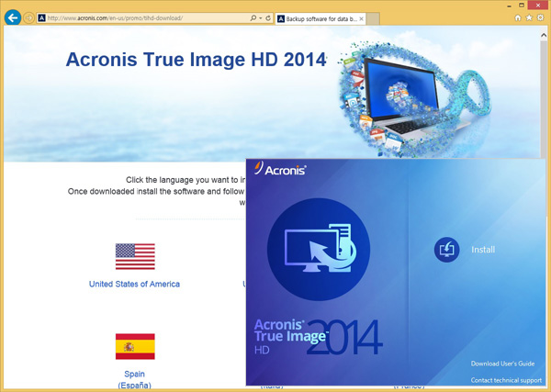Open browser Tools gear icon
This screenshot has width=551, height=392.
point(541,18)
